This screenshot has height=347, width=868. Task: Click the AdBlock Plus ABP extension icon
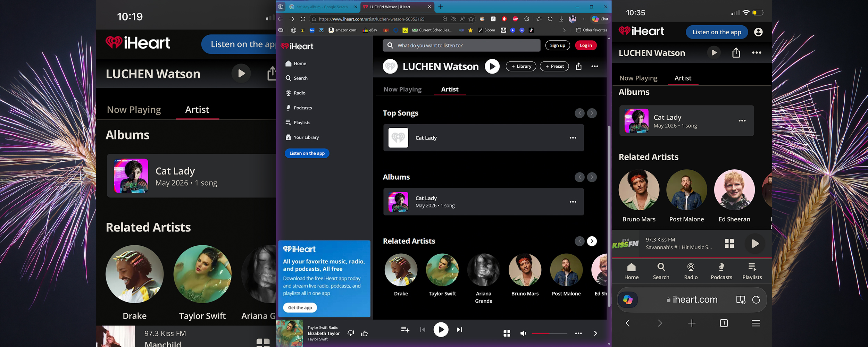click(x=515, y=19)
